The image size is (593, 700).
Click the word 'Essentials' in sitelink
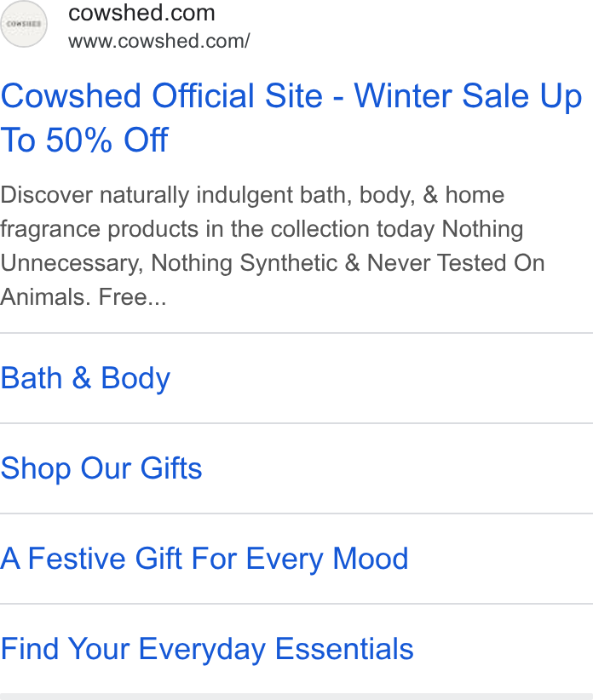(344, 649)
